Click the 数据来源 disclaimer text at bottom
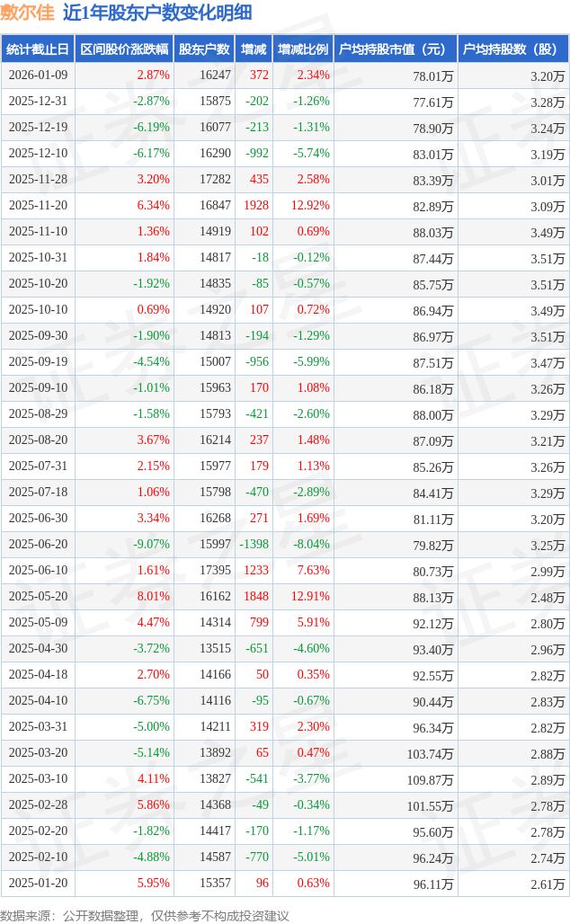 pyautogui.click(x=145, y=915)
